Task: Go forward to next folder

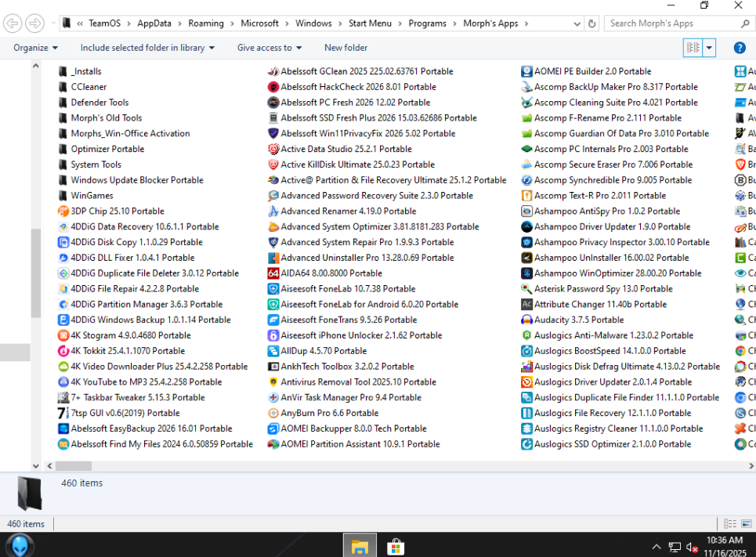Action: (x=34, y=24)
